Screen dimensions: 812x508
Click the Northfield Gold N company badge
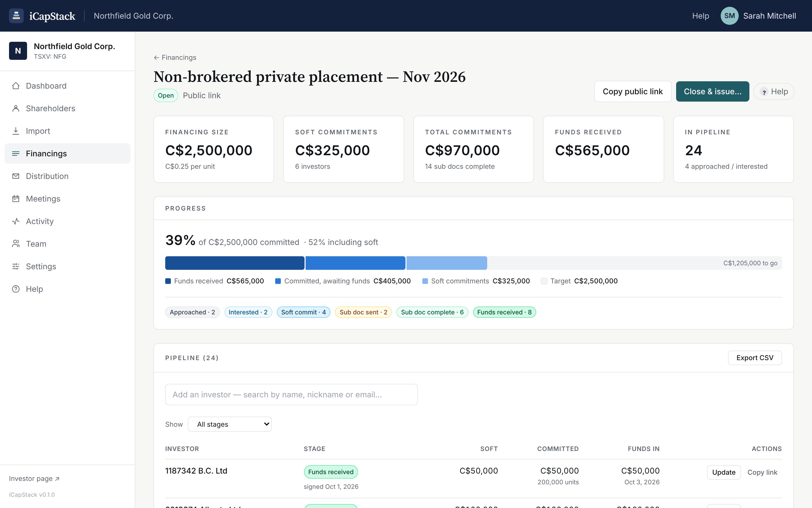[x=18, y=51]
